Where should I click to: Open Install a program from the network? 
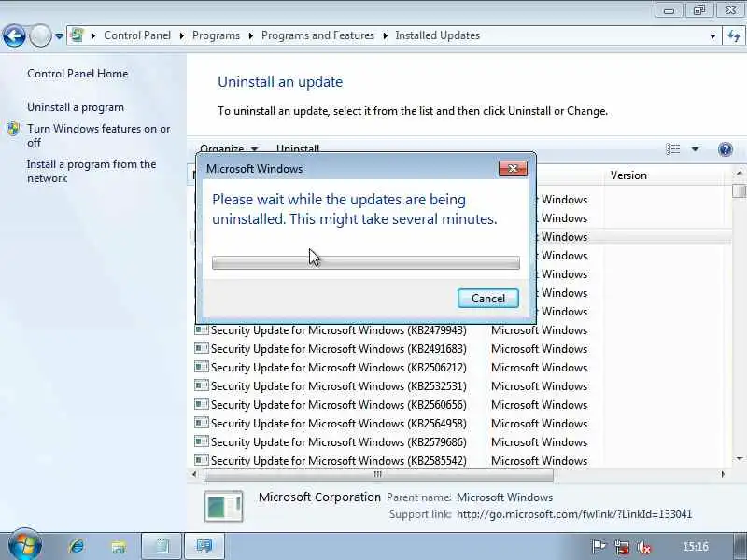tap(92, 172)
